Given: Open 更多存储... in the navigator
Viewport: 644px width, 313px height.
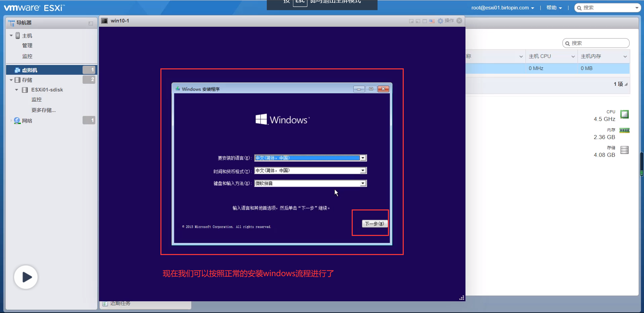Looking at the screenshot, I should pyautogui.click(x=44, y=110).
